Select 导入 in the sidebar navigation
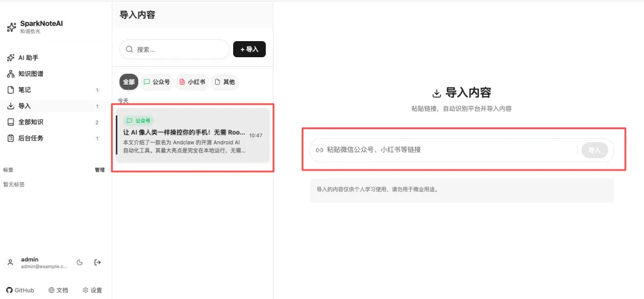The height and width of the screenshot is (299, 644). coord(54,106)
